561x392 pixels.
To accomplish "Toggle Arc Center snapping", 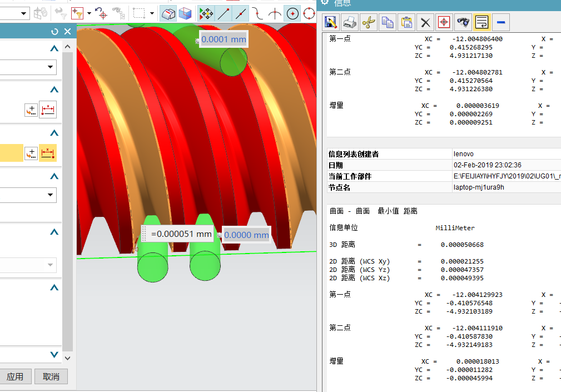I will pos(292,13).
